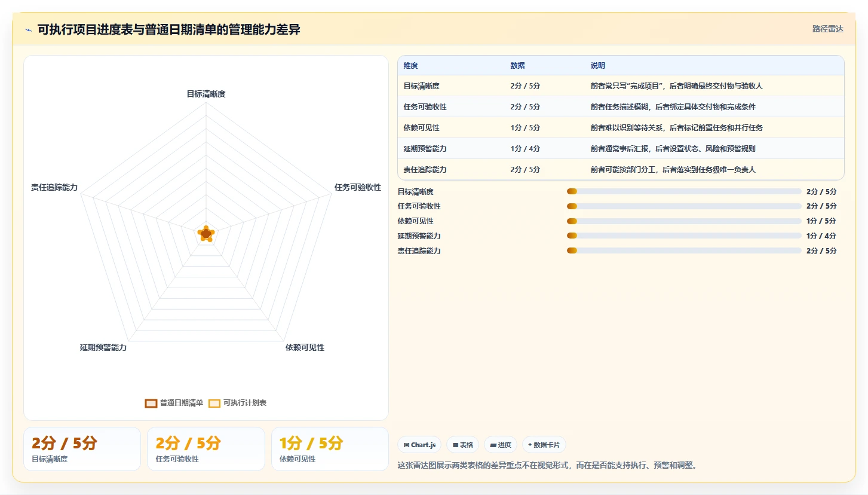Select the 目标清晰度 table row name

click(x=421, y=86)
